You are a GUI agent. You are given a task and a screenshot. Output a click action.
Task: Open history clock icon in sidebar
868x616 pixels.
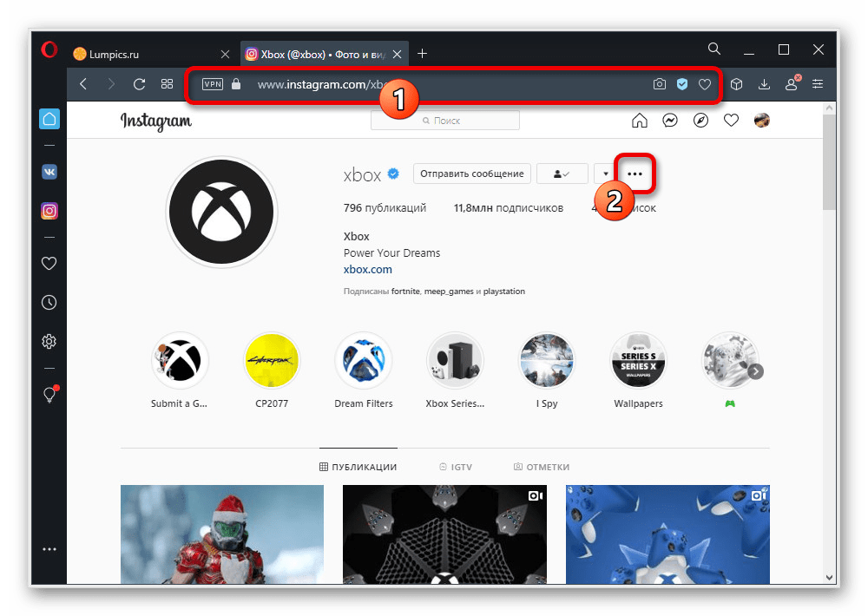49,302
